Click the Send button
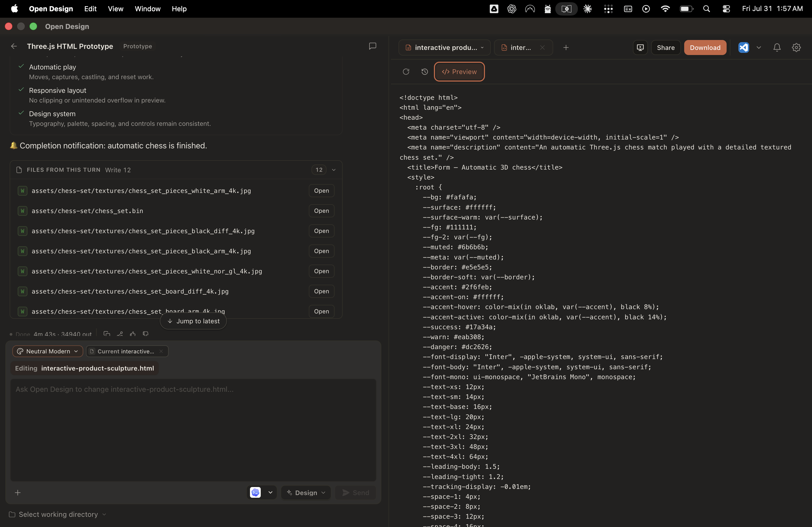 click(356, 493)
